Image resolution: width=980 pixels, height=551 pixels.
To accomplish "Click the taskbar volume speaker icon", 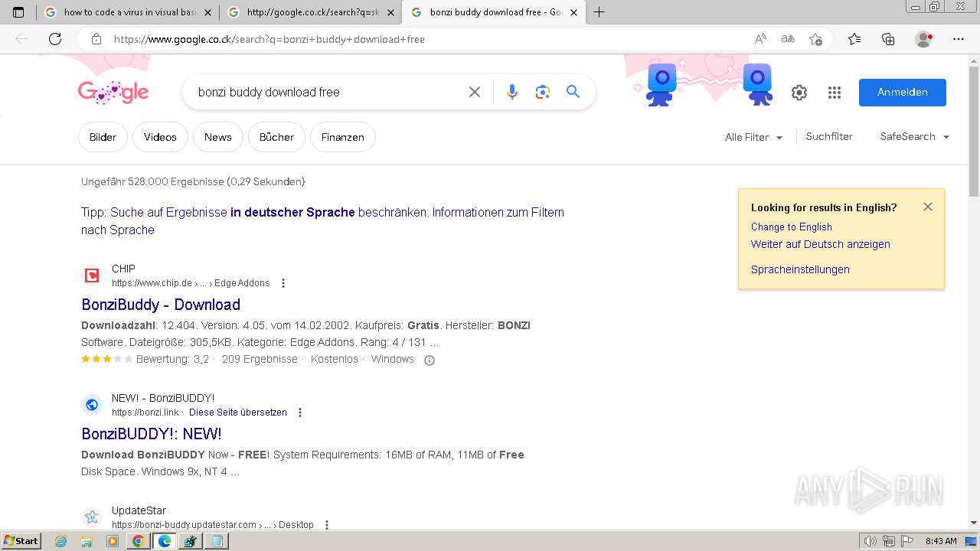I will pyautogui.click(x=870, y=541).
